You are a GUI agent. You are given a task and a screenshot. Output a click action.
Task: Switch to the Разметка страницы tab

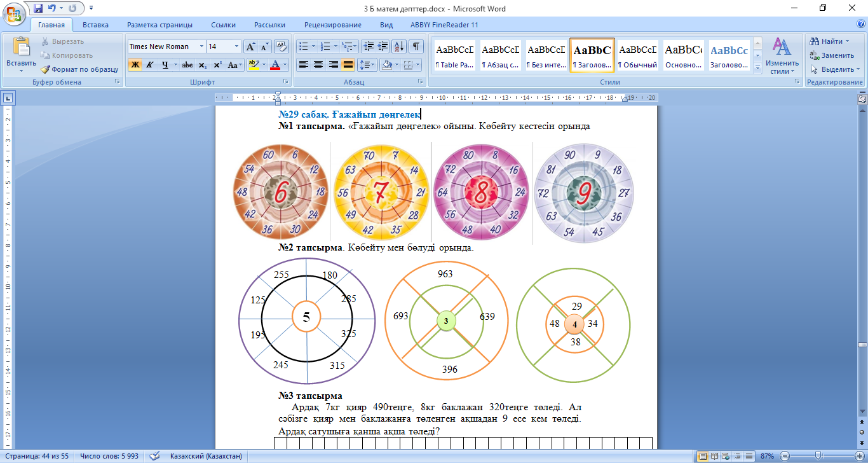(159, 25)
